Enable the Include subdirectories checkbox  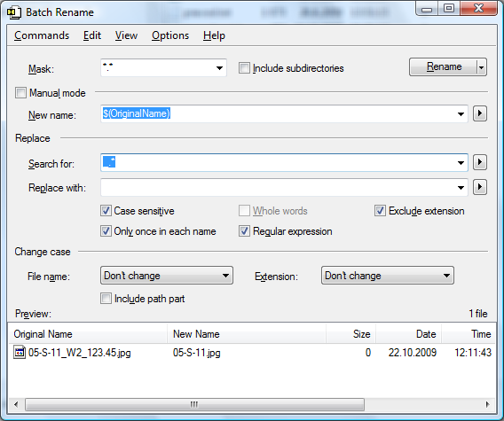click(244, 68)
